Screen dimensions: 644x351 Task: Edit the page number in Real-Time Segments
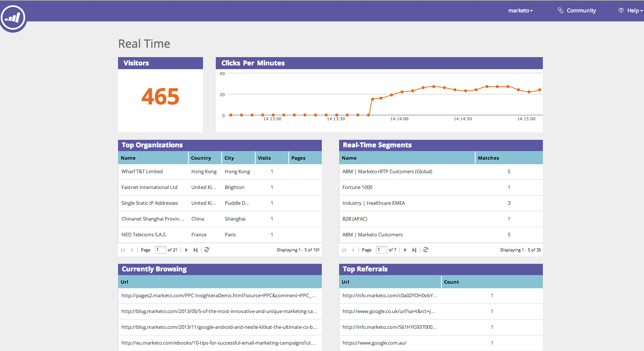pos(382,250)
